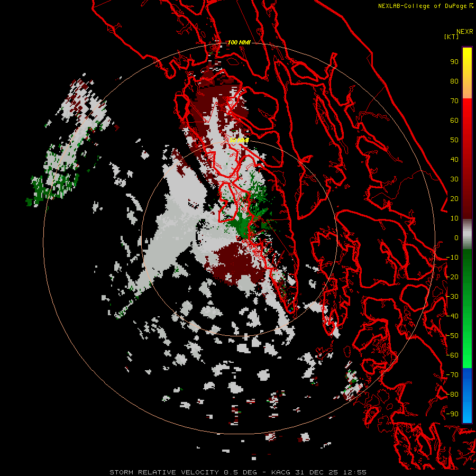Viewport: 476px width, 476px height.
Task: Click the 60 value on velocity scale
Action: point(454,120)
